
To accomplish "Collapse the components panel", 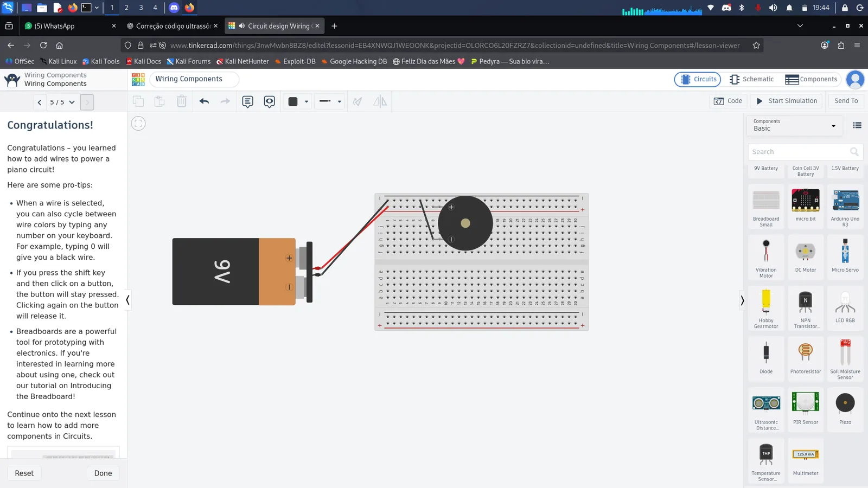I will click(742, 300).
